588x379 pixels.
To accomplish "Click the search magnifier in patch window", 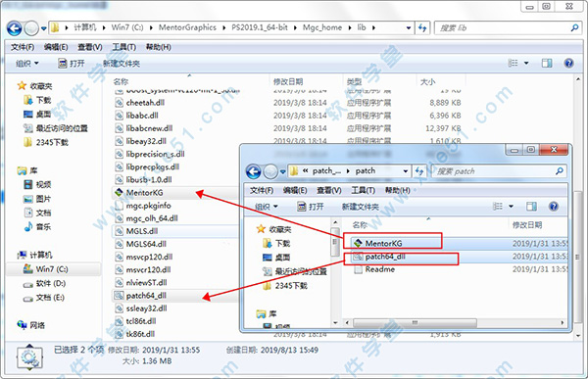I will coord(560,171).
